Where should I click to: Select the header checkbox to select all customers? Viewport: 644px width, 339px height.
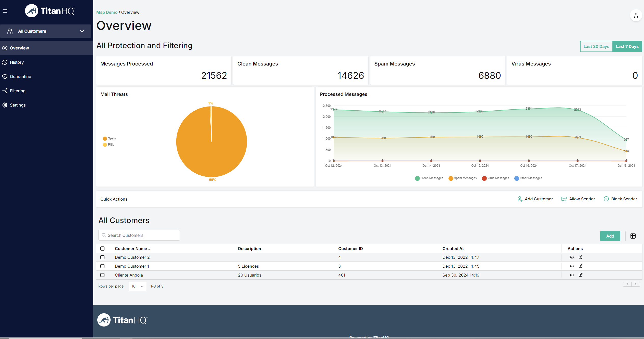[102, 249]
